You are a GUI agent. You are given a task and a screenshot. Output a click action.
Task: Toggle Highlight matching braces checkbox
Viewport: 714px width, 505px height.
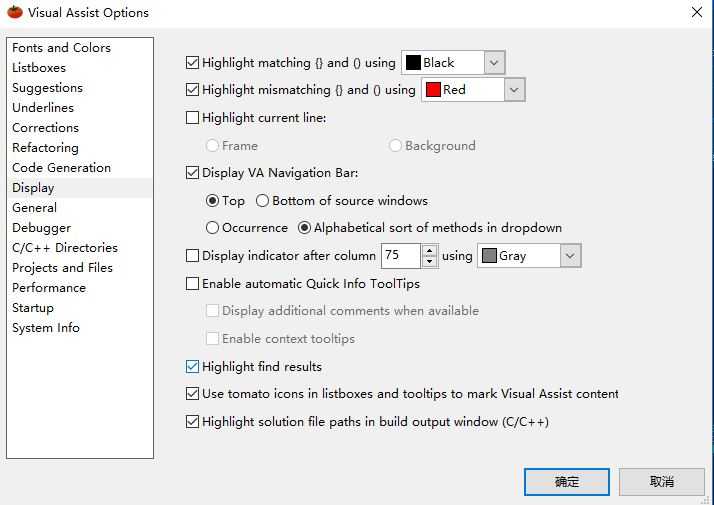[x=193, y=62]
